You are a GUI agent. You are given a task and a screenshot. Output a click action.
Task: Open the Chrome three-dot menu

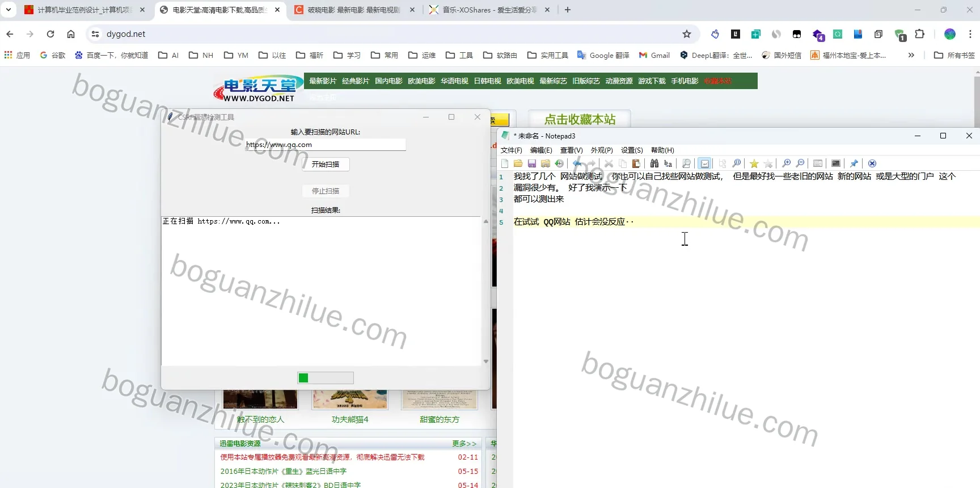click(x=970, y=34)
